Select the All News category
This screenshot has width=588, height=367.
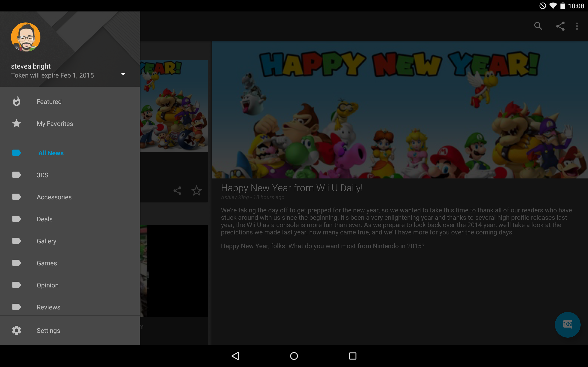pos(51,153)
